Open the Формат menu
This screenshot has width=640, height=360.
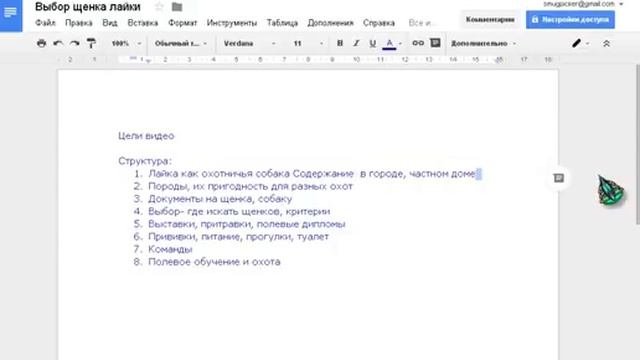click(182, 23)
